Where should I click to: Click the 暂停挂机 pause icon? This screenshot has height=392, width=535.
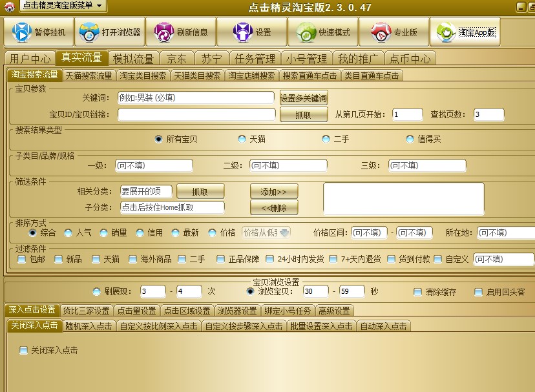coord(21,32)
